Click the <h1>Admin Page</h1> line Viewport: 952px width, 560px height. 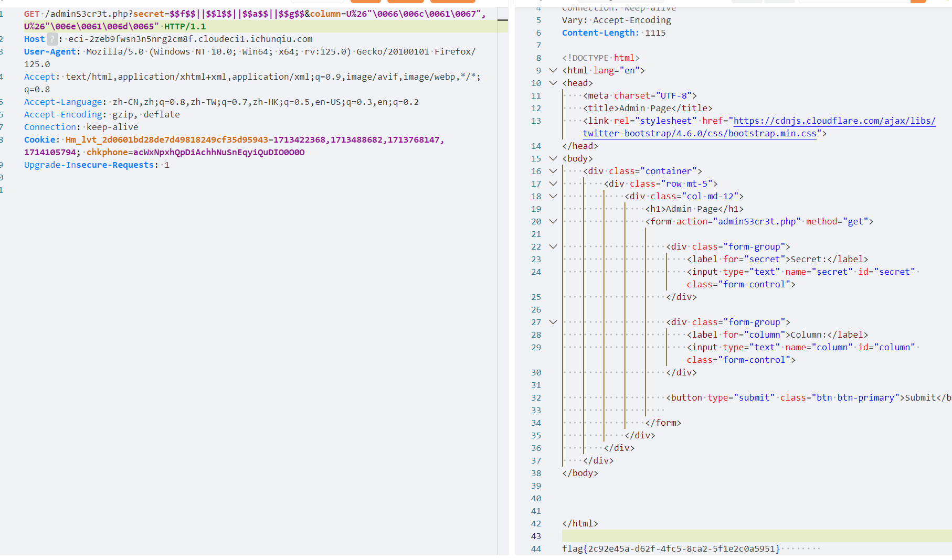(x=694, y=209)
